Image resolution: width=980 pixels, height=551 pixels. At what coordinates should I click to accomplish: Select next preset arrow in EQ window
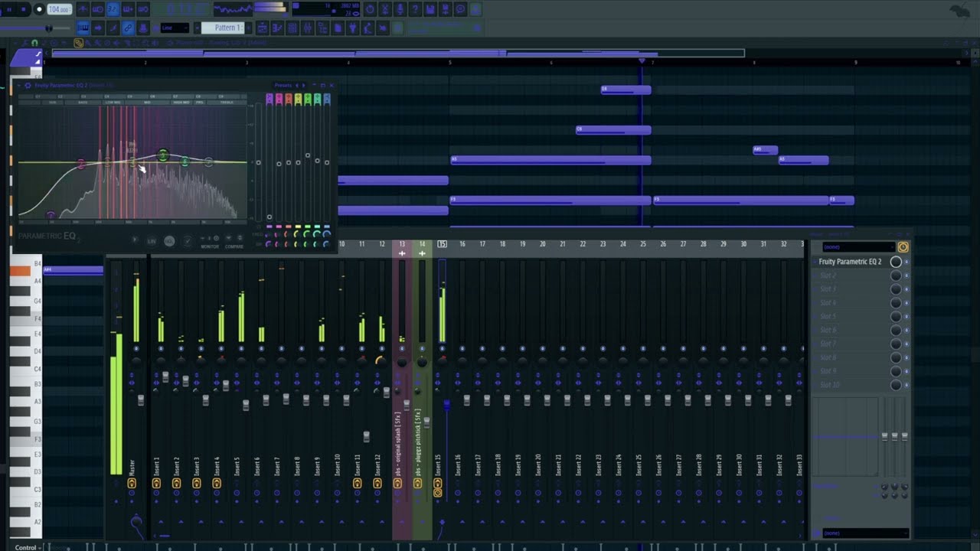pos(303,86)
